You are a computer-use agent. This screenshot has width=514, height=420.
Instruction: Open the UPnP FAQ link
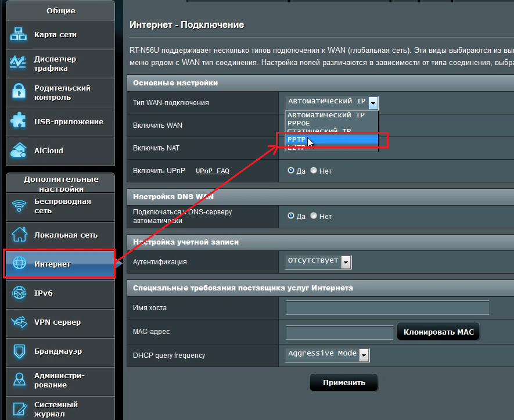(x=213, y=171)
